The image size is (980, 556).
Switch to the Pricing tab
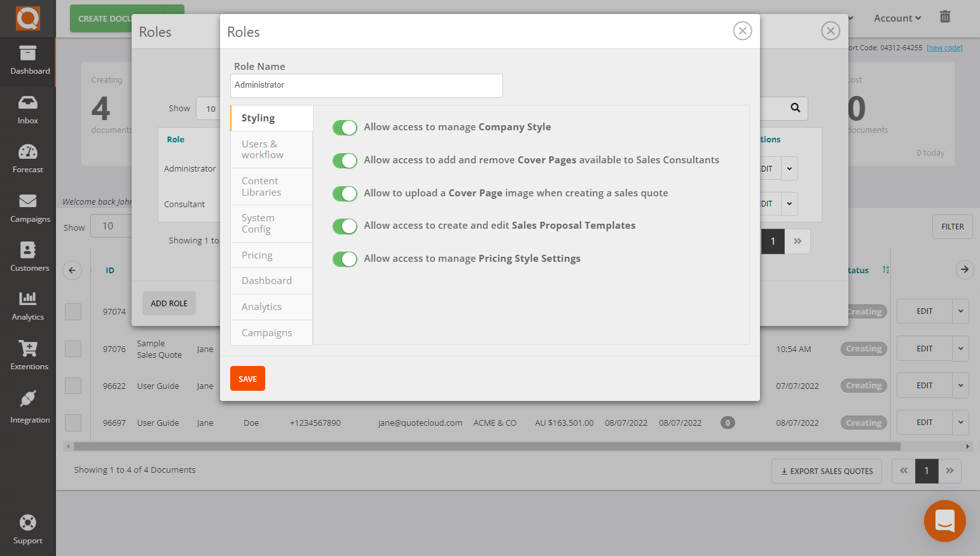pos(256,255)
